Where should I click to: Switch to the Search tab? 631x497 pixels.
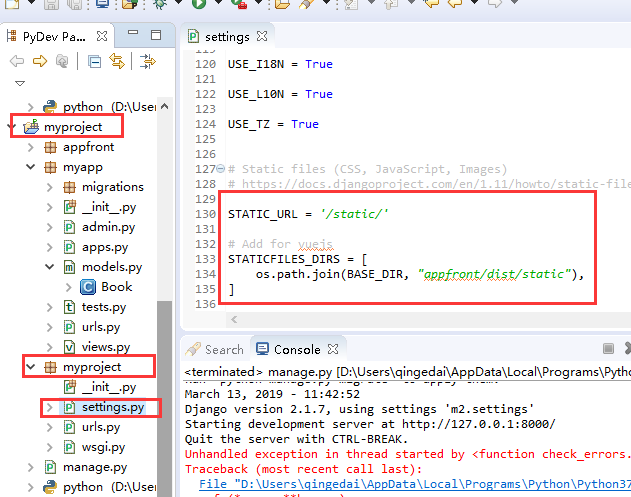(215, 349)
